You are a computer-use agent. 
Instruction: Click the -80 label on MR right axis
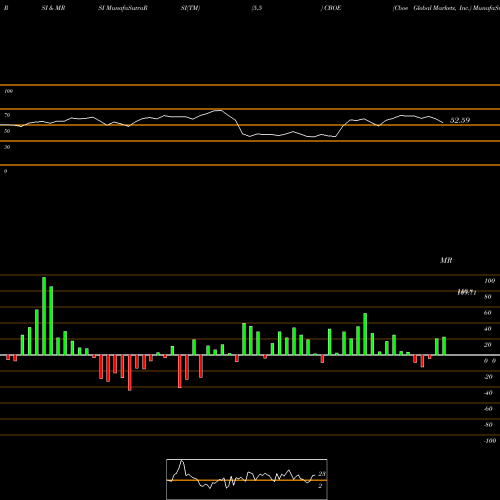coord(488,425)
